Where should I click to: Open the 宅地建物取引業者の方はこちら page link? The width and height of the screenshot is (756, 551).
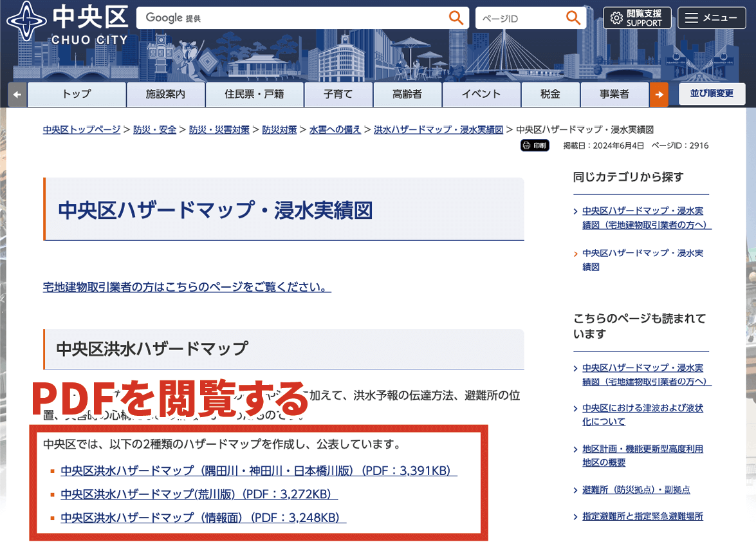coord(187,286)
